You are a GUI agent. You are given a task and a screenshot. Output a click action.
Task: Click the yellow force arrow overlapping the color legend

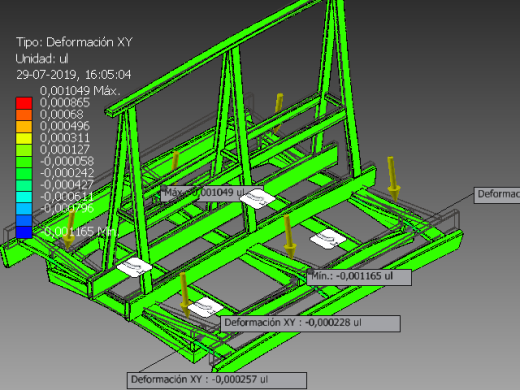click(x=69, y=230)
